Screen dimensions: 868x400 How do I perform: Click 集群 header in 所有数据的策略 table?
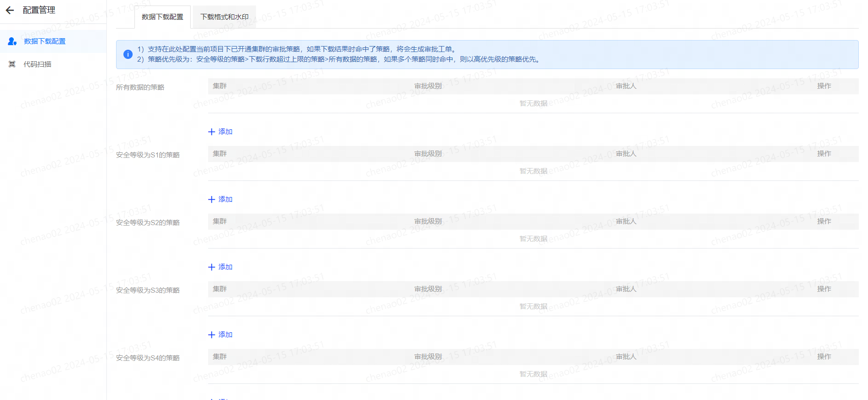(220, 86)
